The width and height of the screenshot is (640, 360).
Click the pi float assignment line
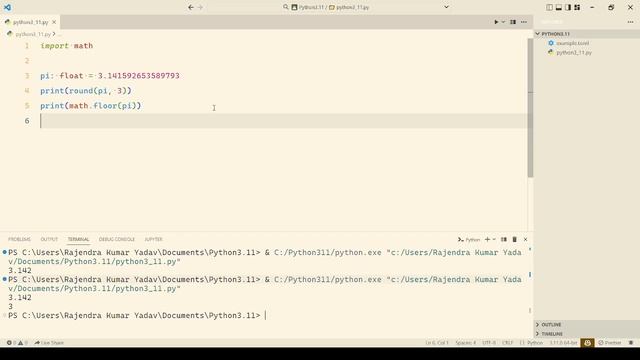110,76
